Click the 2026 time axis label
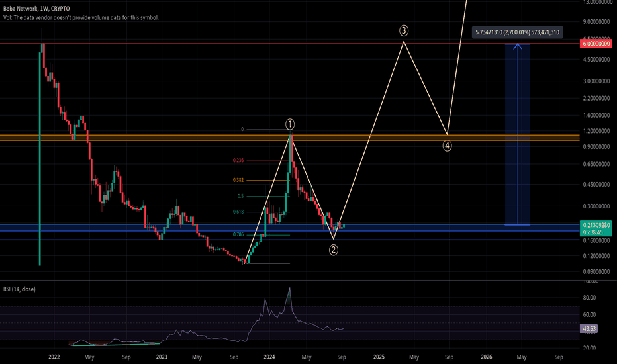Image resolution: width=617 pixels, height=364 pixels. click(x=487, y=357)
